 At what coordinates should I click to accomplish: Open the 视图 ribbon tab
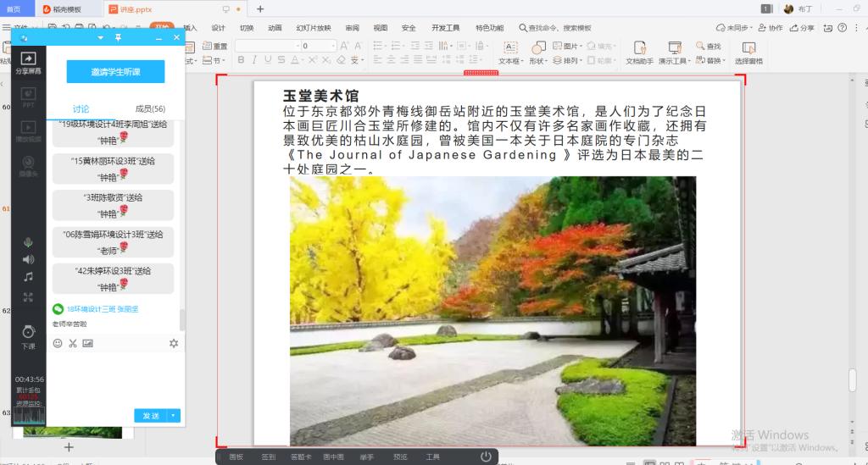point(380,28)
